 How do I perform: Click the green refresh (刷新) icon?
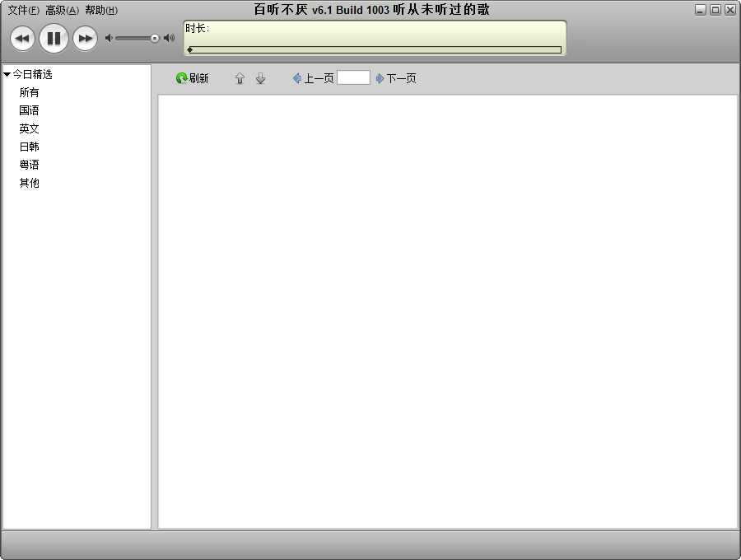(182, 78)
